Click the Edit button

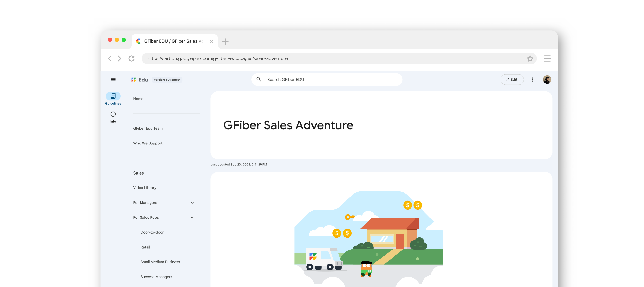(512, 79)
